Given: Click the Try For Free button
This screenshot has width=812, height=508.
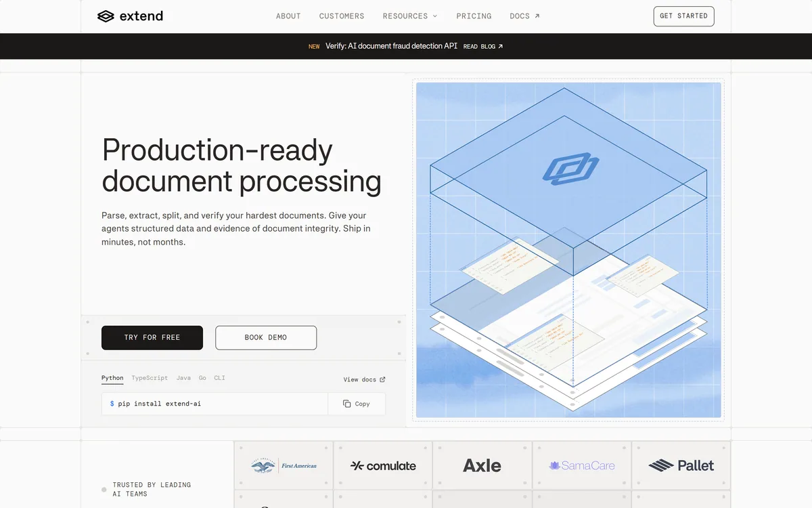Looking at the screenshot, I should click(x=152, y=337).
